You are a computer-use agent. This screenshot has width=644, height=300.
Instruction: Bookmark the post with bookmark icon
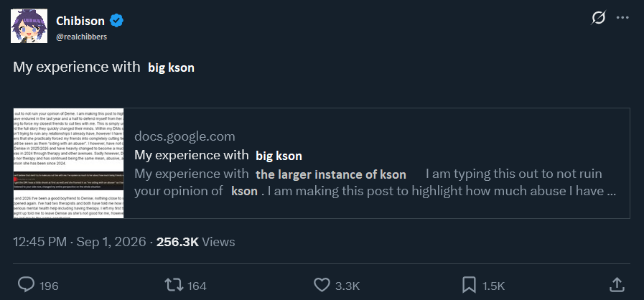[x=469, y=285]
